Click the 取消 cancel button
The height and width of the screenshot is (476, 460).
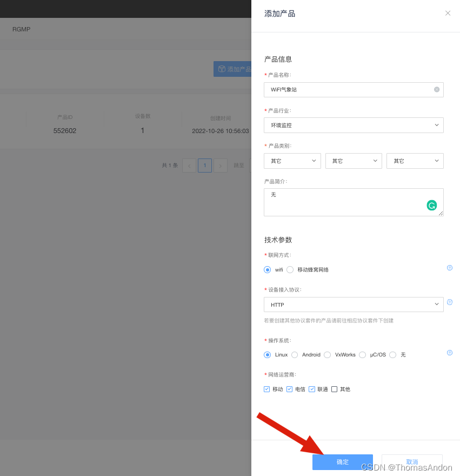(412, 462)
